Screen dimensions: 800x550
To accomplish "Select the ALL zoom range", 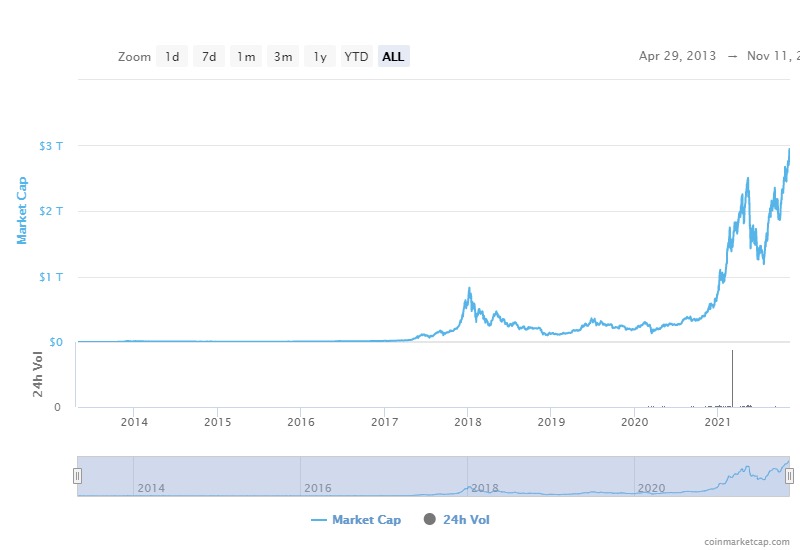I will coord(393,57).
